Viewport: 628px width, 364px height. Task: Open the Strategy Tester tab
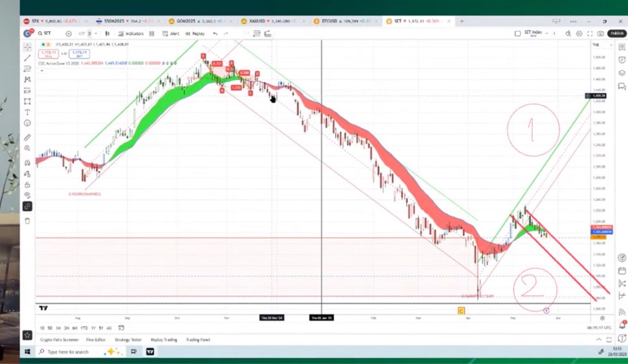pyautogui.click(x=128, y=340)
